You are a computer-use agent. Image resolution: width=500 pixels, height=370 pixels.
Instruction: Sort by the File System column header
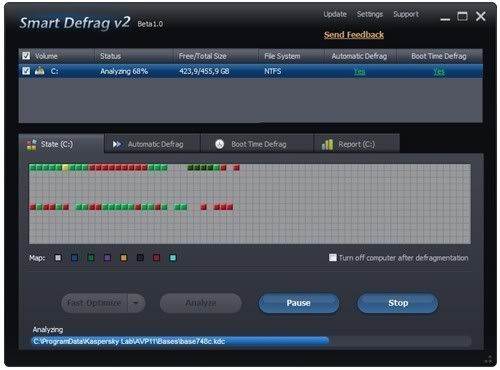pos(292,56)
